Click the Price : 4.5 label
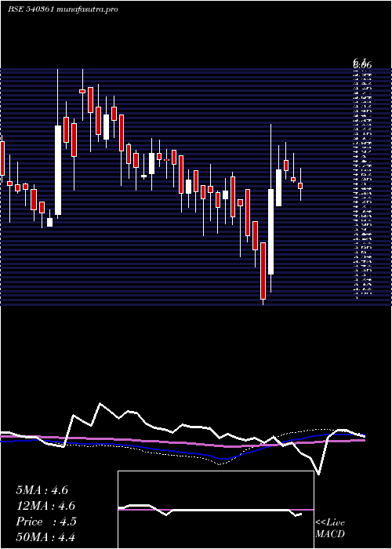The image size is (392, 549). tap(46, 522)
